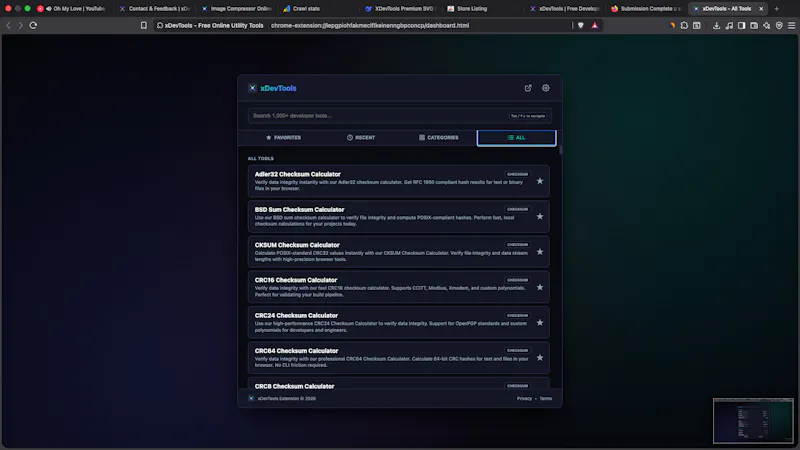800x450 pixels.
Task: Open the CRC24 Checksum Calculator tool
Action: [398, 322]
